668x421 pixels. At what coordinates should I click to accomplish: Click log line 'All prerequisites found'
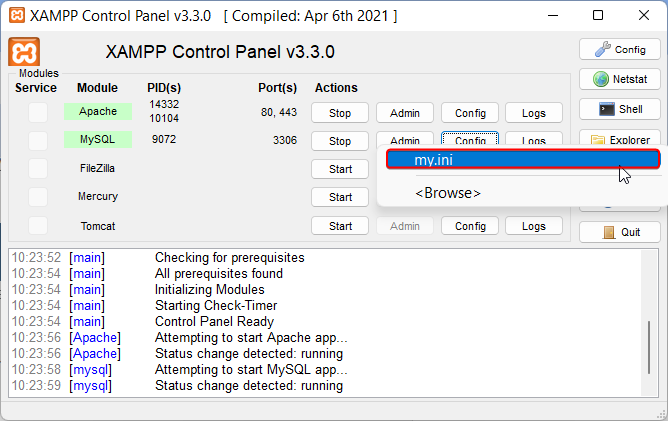[x=219, y=273]
